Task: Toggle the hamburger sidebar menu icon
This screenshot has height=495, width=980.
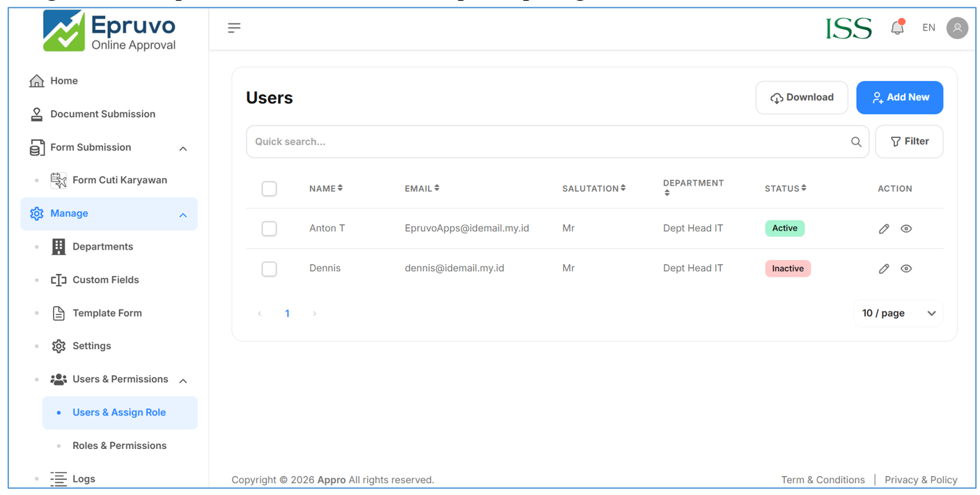Action: (x=234, y=28)
